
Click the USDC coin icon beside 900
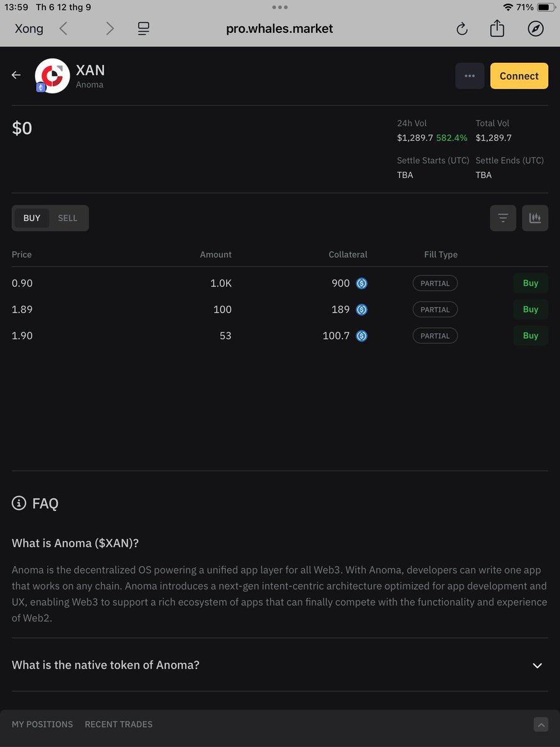click(x=362, y=283)
